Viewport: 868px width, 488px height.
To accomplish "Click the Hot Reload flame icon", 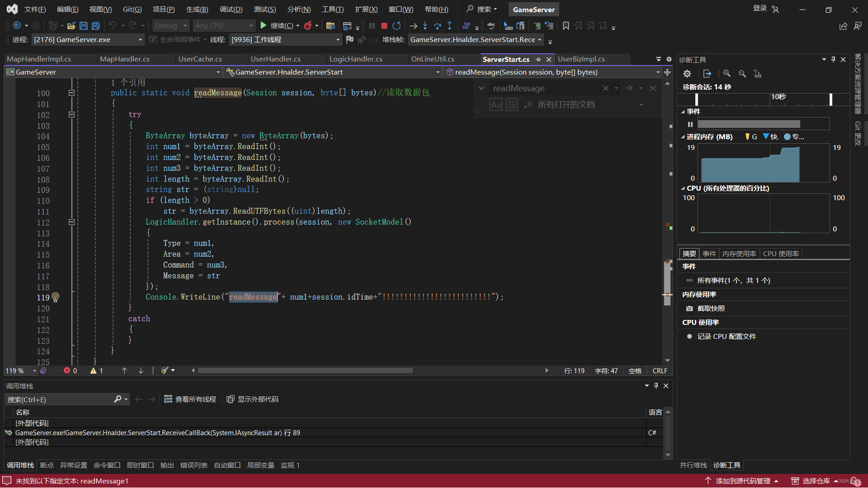I will coord(308,26).
